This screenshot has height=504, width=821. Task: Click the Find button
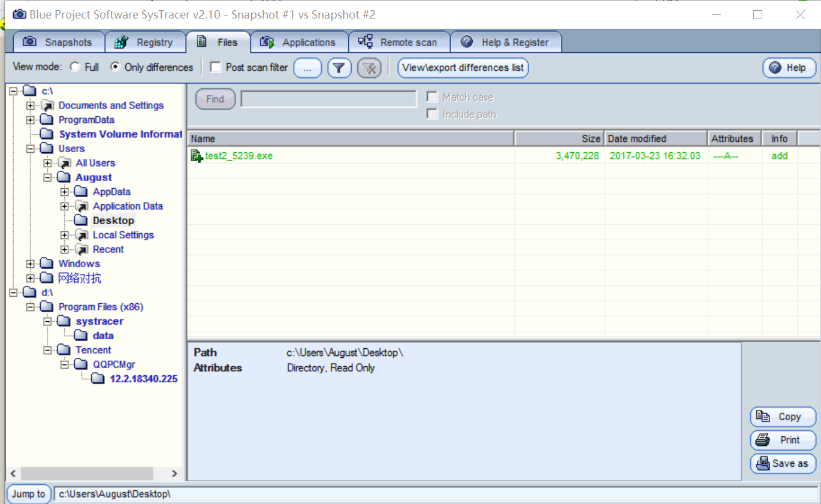tap(215, 99)
